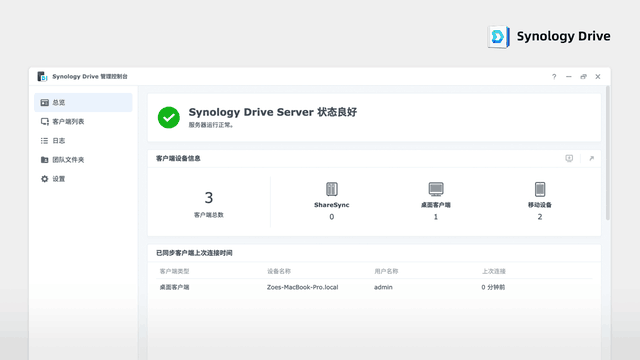Click the 客户端类型 column header
640x360 pixels.
tap(174, 271)
